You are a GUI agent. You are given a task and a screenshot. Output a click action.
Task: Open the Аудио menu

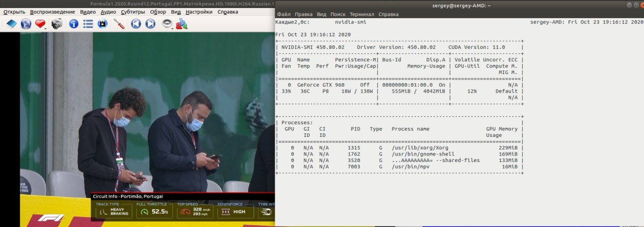[x=108, y=12]
